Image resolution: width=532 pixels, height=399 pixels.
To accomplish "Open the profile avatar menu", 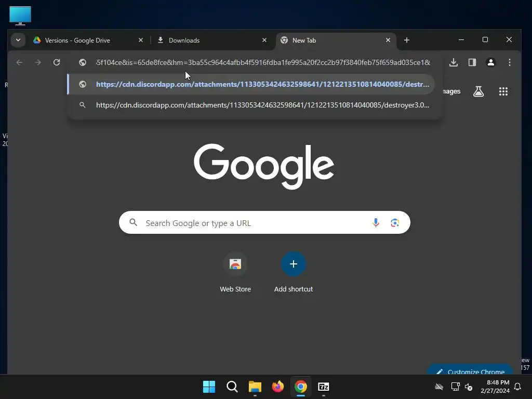I will pyautogui.click(x=490, y=62).
